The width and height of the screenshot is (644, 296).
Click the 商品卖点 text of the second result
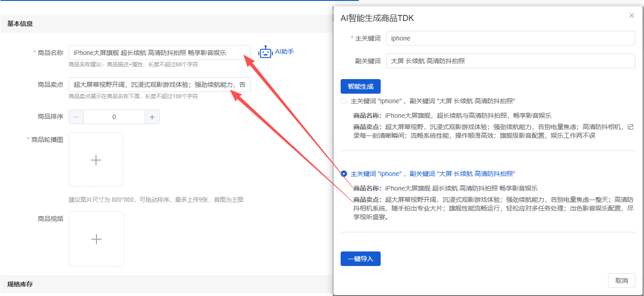click(x=493, y=208)
